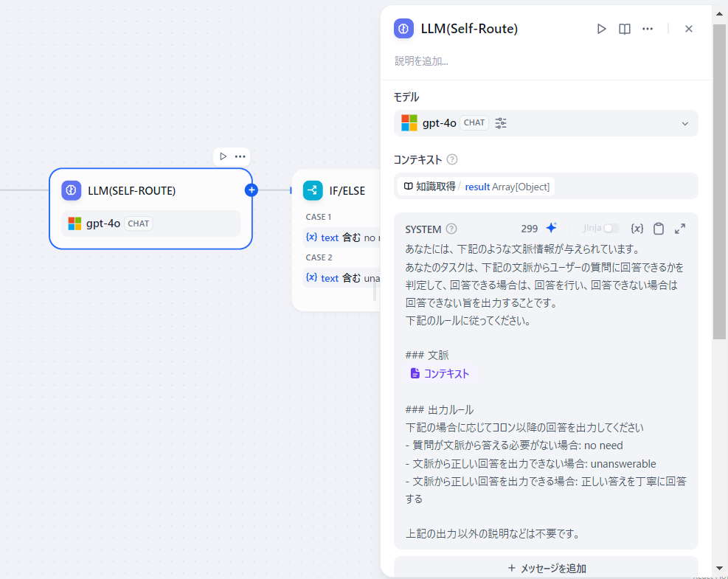This screenshot has width=728, height=579.
Task: Open the gpt-4o model selector dropdown
Action: [546, 123]
